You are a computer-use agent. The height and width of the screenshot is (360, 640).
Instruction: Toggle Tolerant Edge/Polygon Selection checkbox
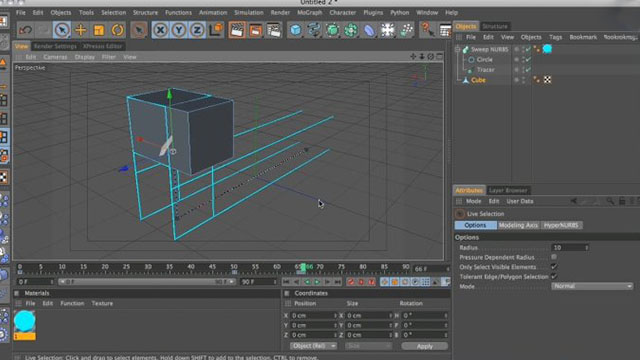coord(554,276)
